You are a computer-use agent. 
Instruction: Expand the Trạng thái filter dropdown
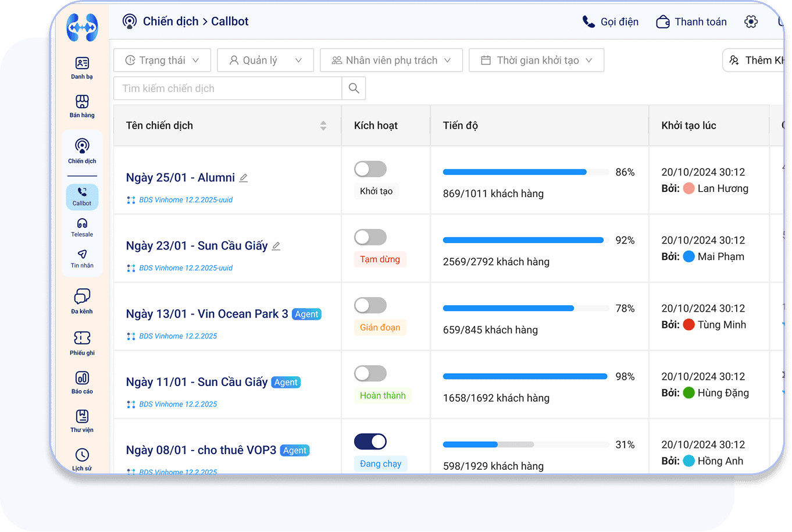tap(162, 60)
